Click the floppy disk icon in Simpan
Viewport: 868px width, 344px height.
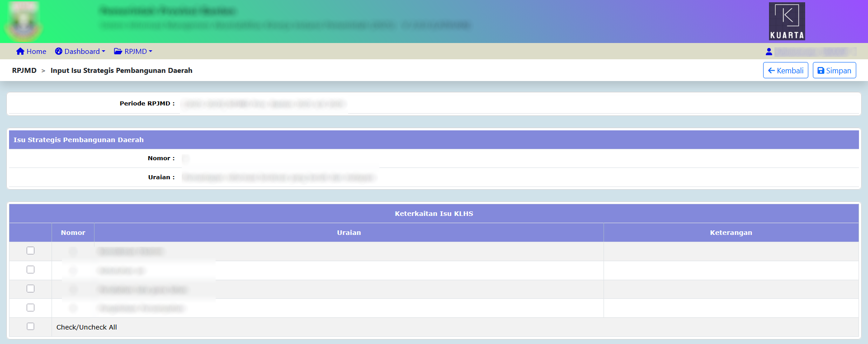click(x=821, y=71)
